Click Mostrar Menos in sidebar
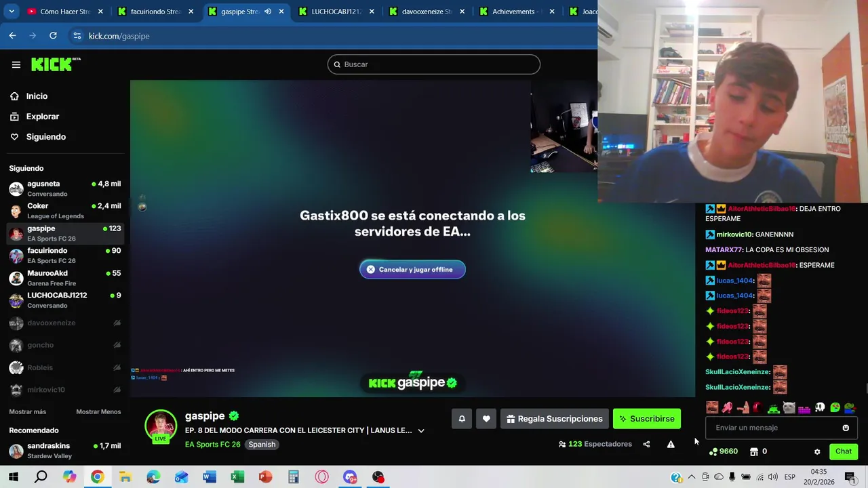 [x=98, y=411]
